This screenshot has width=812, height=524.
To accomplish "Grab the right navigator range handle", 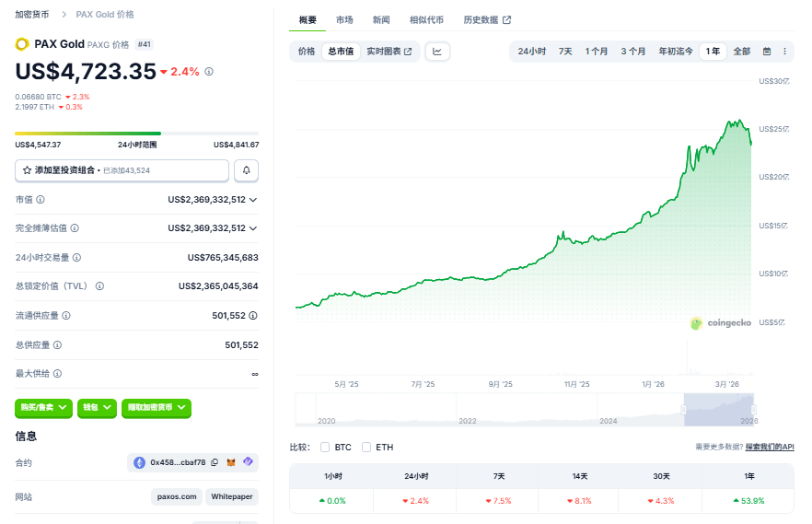I will coord(753,410).
